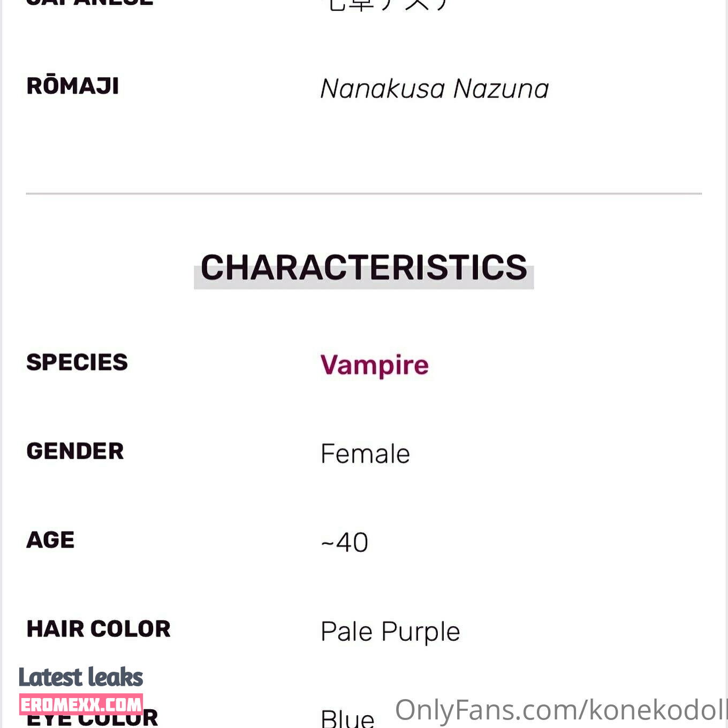Screen dimensions: 728x728
Task: Click the OnlyFans.com/konekodoll watermark text
Action: coord(561,710)
